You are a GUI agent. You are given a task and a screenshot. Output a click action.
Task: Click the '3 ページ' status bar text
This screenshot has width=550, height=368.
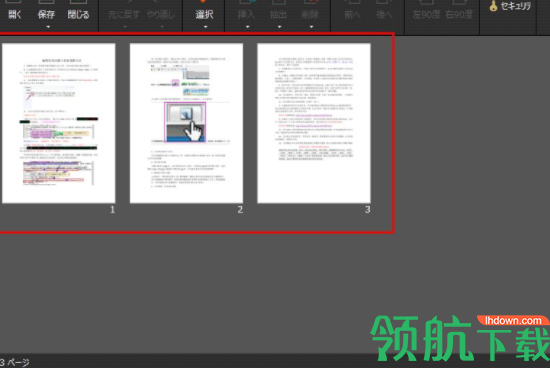15,362
